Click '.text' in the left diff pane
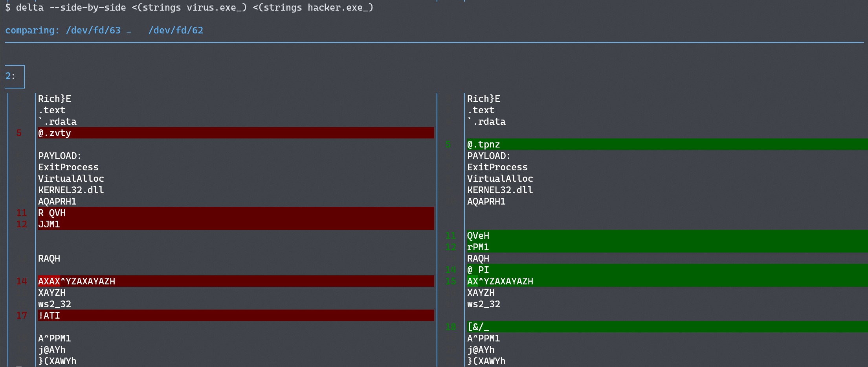Screen dimensions: 868x367 click(x=52, y=110)
